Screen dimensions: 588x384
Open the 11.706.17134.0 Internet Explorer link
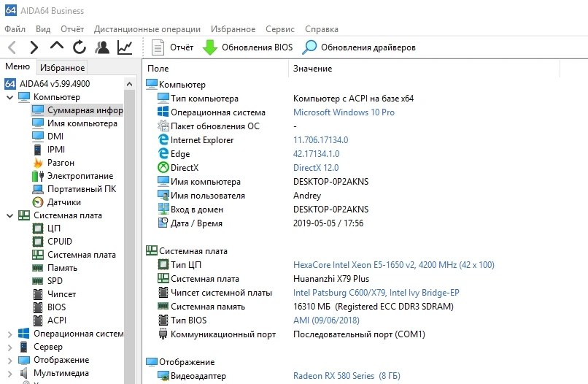[320, 140]
